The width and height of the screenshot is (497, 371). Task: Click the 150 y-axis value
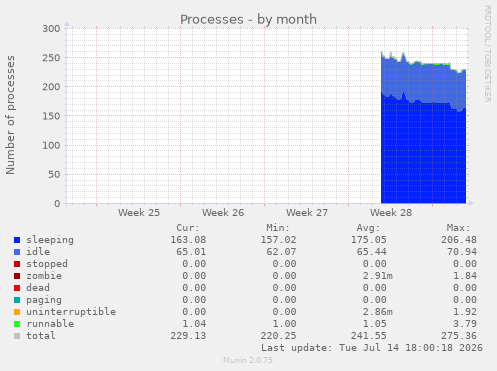point(51,116)
